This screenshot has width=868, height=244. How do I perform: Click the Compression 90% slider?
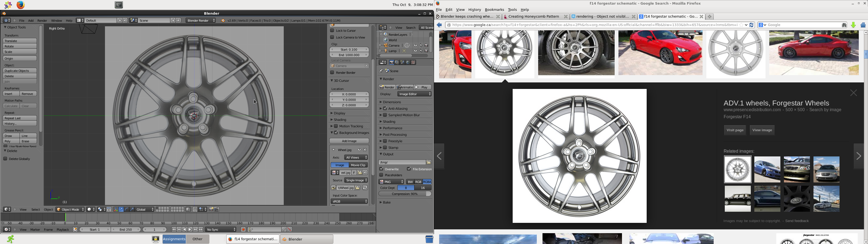[405, 194]
